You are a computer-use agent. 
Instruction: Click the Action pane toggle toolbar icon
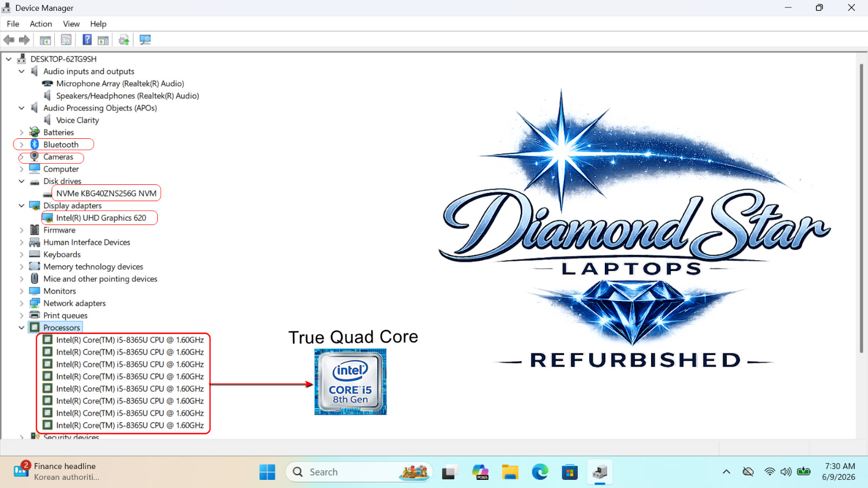point(103,40)
